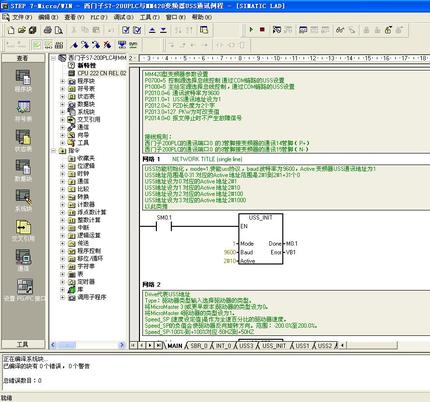The height and width of the screenshot is (402, 430).
Task: Open Symbol Table in the left view bar
Action: 23,111
